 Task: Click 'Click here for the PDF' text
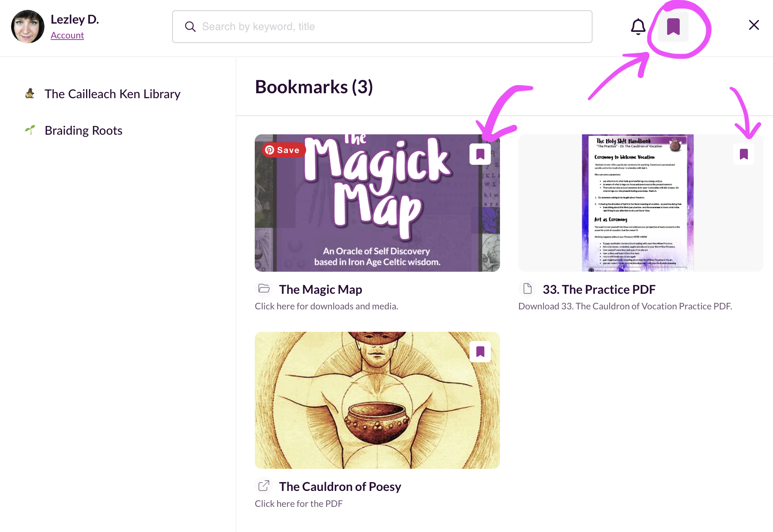(299, 504)
